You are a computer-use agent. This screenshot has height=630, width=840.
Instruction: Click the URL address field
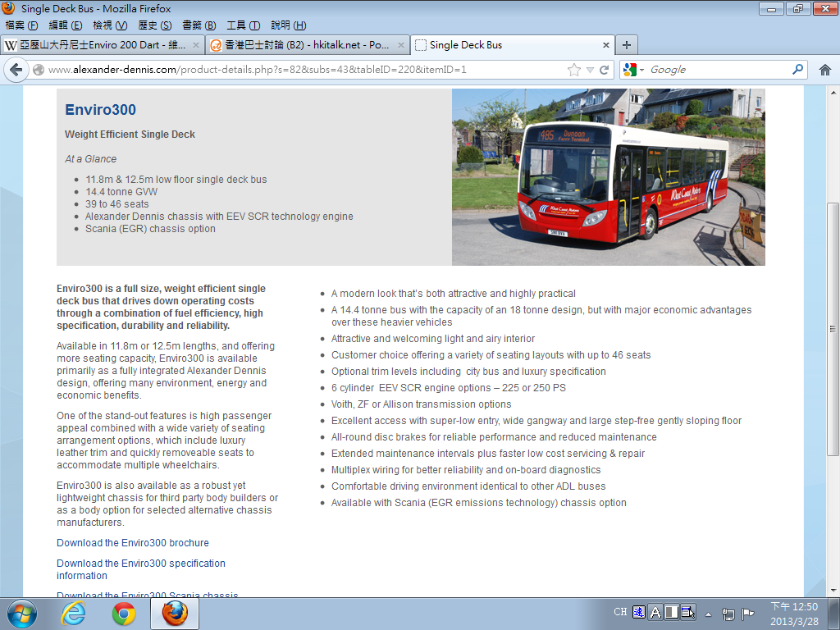pos(305,70)
